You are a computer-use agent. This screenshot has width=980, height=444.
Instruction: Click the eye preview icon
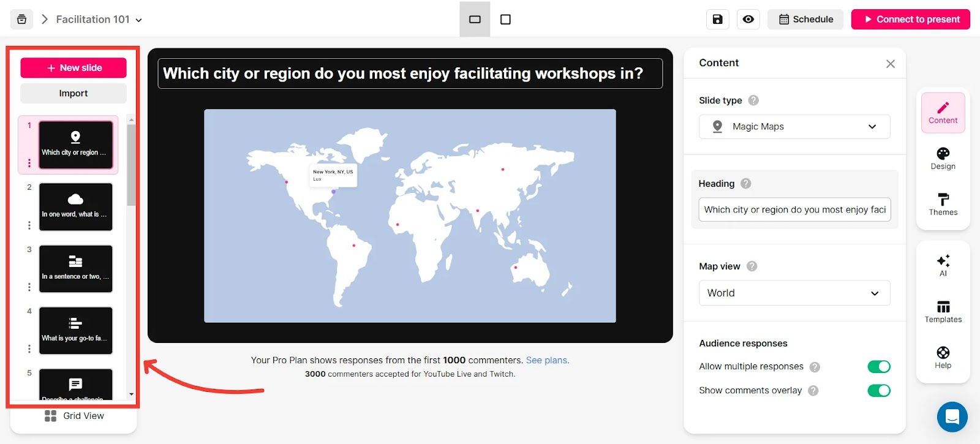[x=748, y=20]
